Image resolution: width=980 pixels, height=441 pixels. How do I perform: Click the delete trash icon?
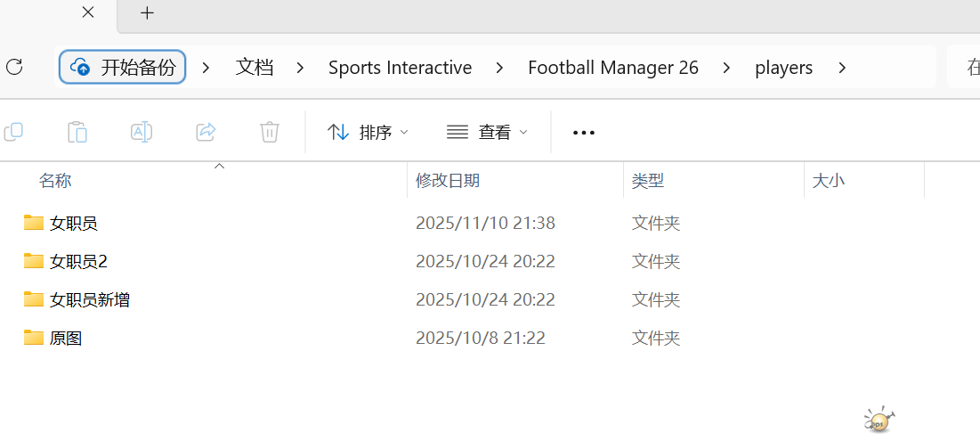pyautogui.click(x=270, y=132)
